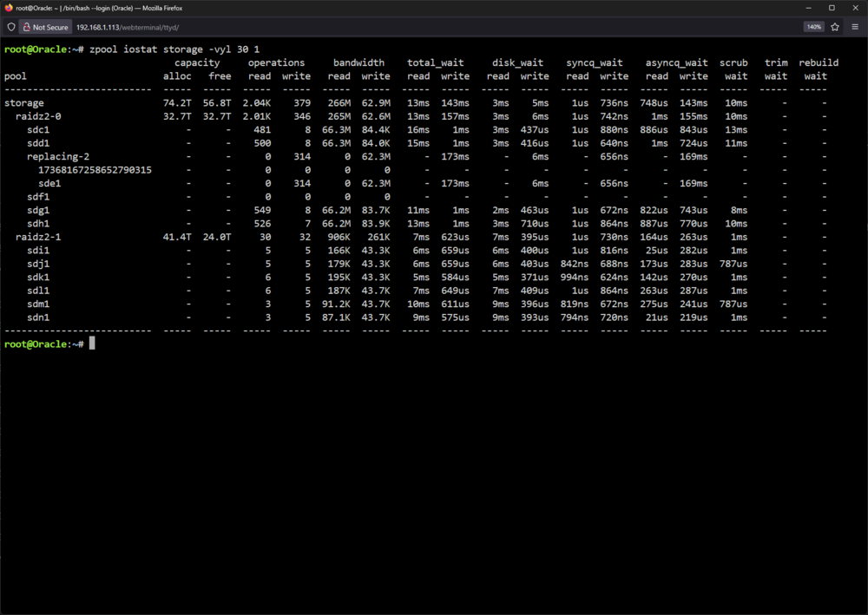This screenshot has width=868, height=615.
Task: Click the URL address bar
Action: pyautogui.click(x=437, y=27)
